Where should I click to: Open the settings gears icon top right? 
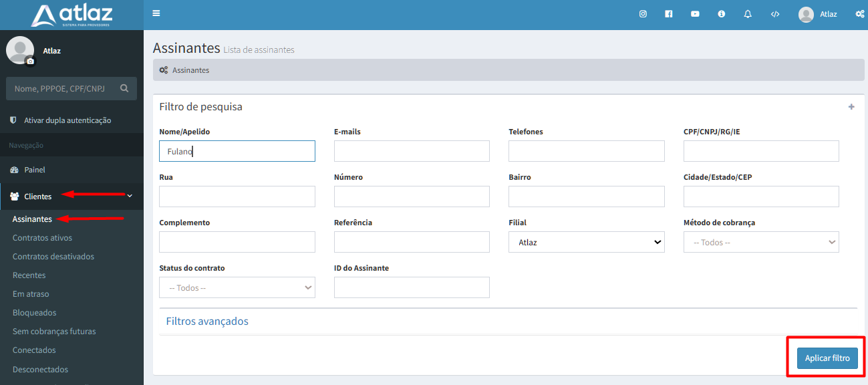pos(859,14)
